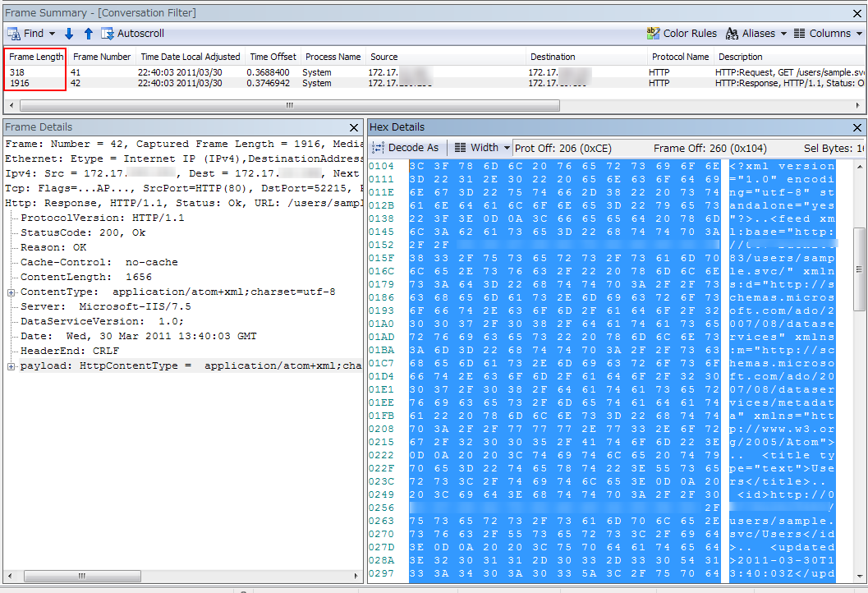Expand the ContentType tree node
The image size is (868, 593).
[x=11, y=292]
